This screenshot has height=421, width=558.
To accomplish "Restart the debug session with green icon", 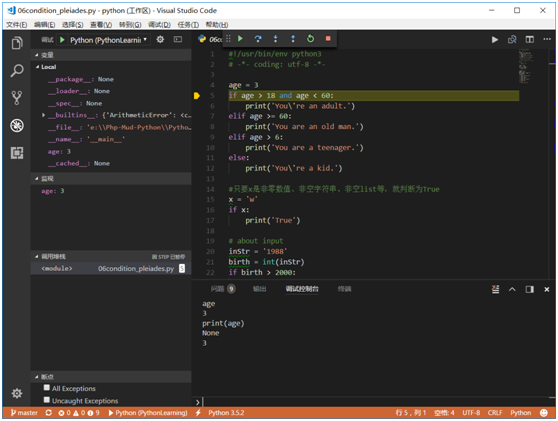I will [310, 38].
